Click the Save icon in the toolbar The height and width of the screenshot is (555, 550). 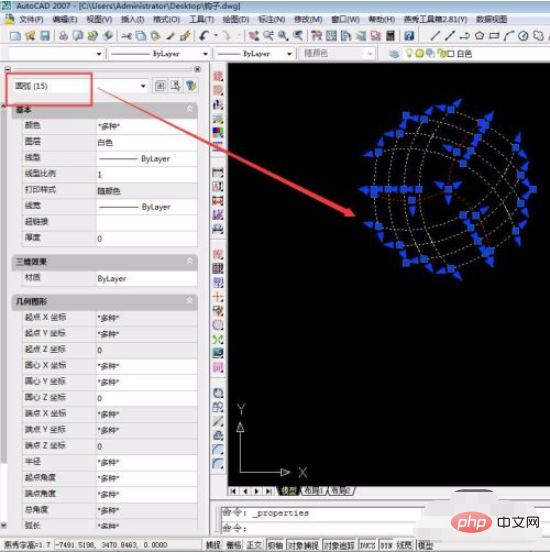click(45, 36)
